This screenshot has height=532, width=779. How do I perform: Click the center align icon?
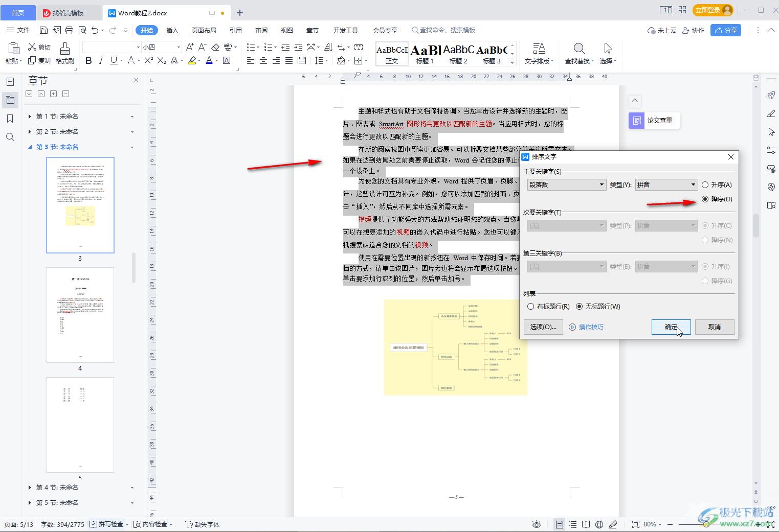[263, 60]
